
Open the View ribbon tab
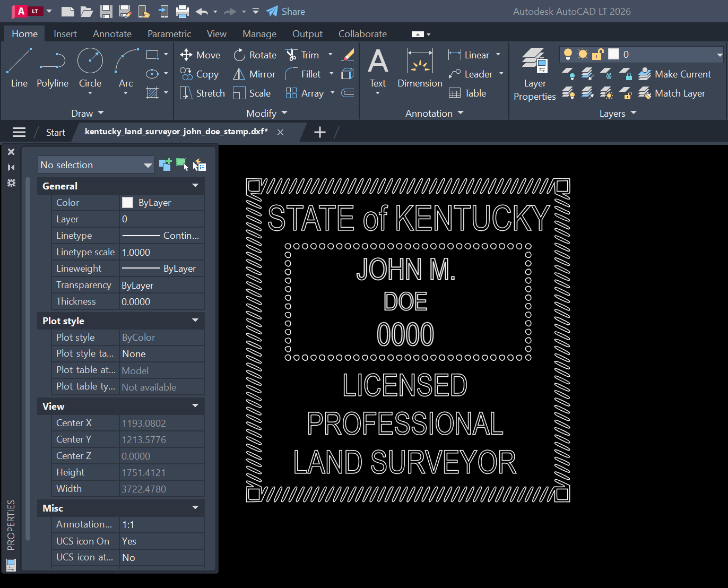pyautogui.click(x=216, y=33)
